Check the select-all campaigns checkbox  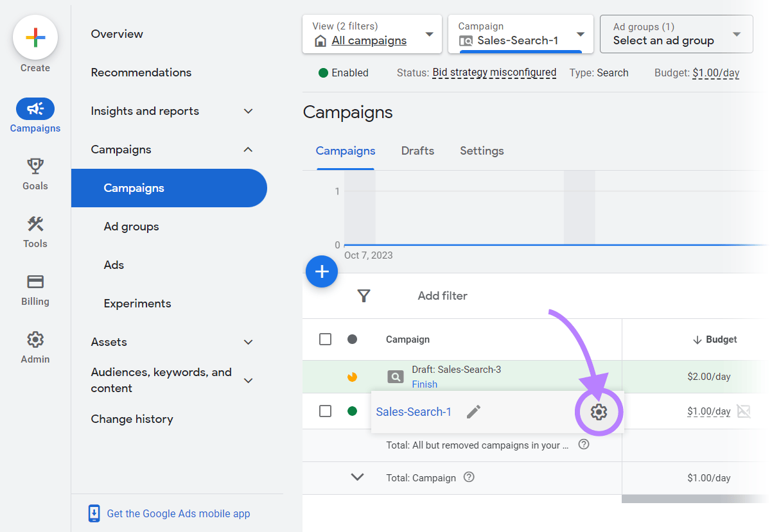pyautogui.click(x=325, y=339)
